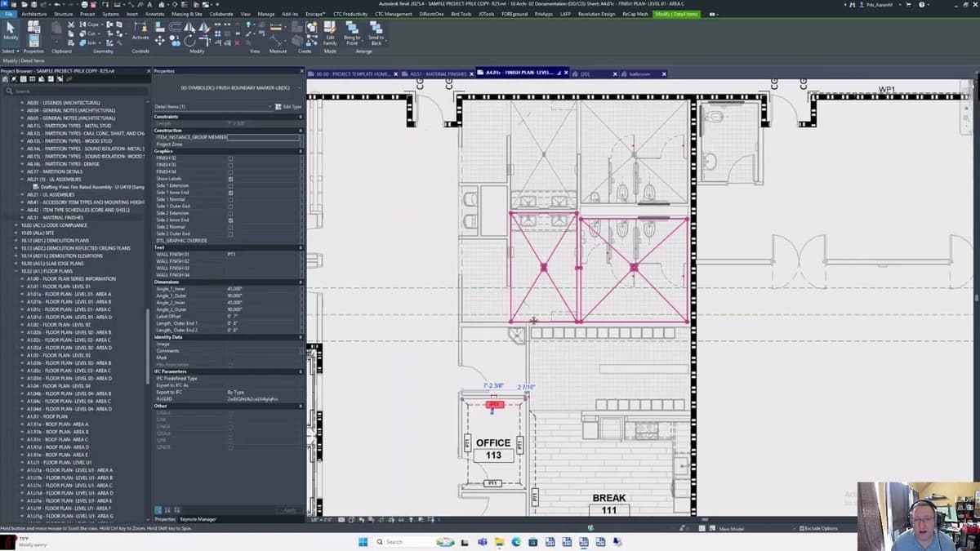The height and width of the screenshot is (551, 980).
Task: Open the File menu button
Action: click(8, 14)
